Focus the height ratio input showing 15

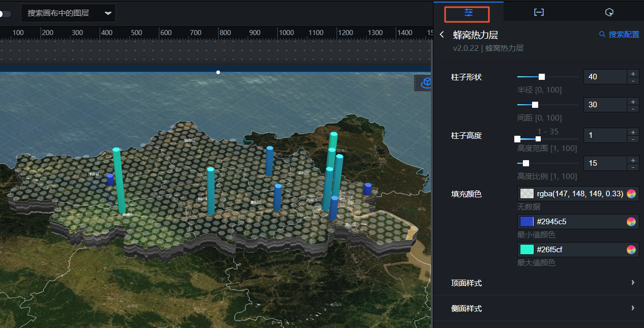605,163
